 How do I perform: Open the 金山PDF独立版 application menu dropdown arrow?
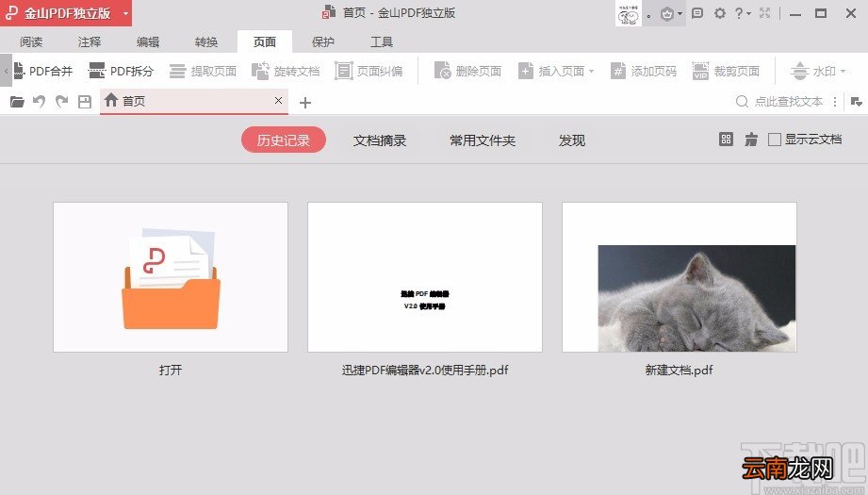(125, 13)
